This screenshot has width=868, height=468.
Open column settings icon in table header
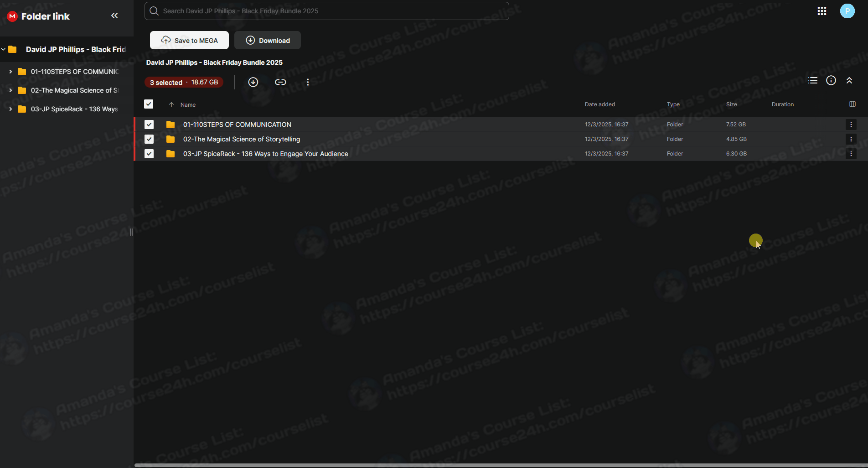[852, 104]
